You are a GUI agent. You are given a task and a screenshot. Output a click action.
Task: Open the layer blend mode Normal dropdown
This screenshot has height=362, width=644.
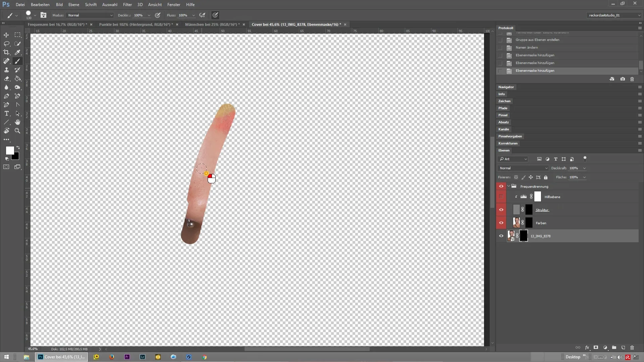[x=523, y=168]
